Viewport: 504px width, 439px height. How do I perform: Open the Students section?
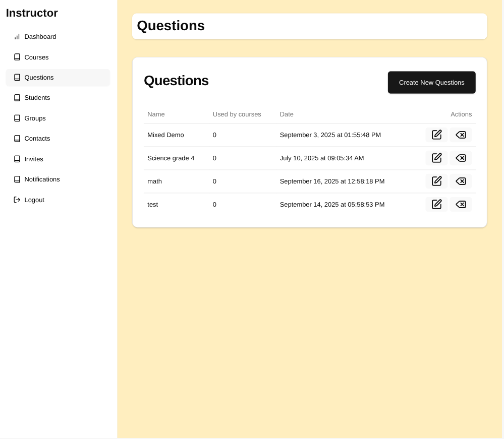(58, 98)
